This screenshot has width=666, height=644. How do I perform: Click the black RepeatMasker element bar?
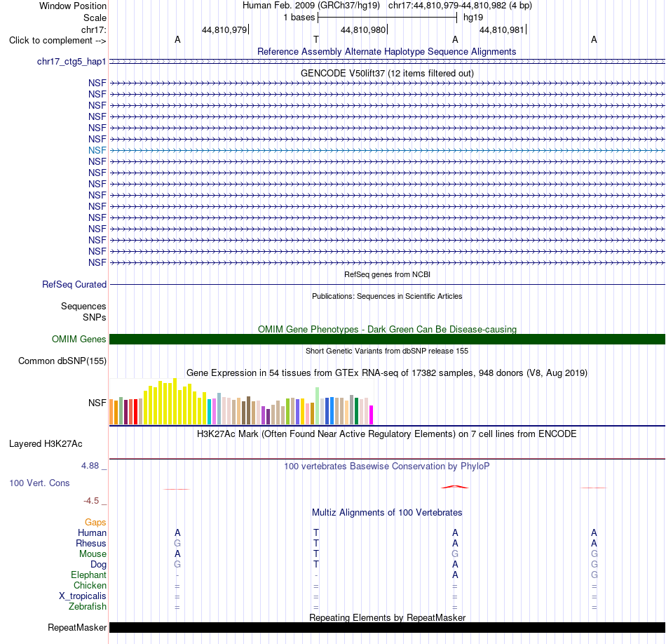387,627
